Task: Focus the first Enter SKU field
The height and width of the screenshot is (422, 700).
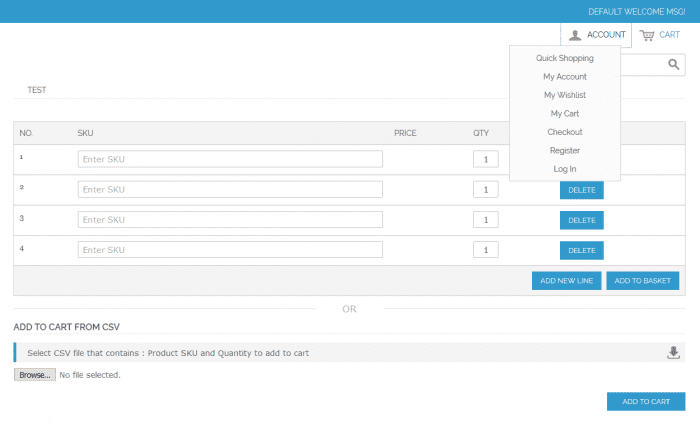Action: click(x=230, y=159)
